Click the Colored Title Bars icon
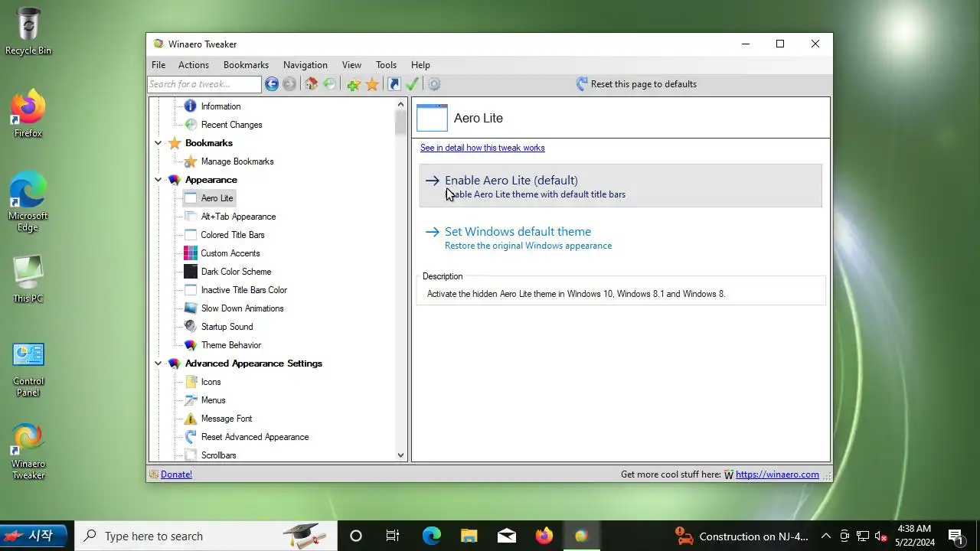 tap(191, 235)
